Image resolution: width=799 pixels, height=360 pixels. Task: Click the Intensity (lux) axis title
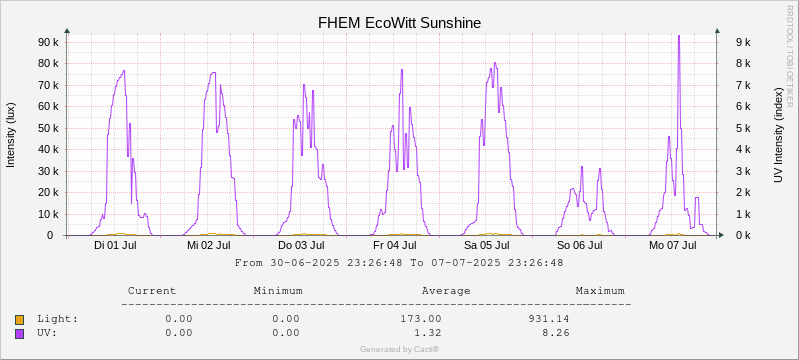tap(11, 135)
